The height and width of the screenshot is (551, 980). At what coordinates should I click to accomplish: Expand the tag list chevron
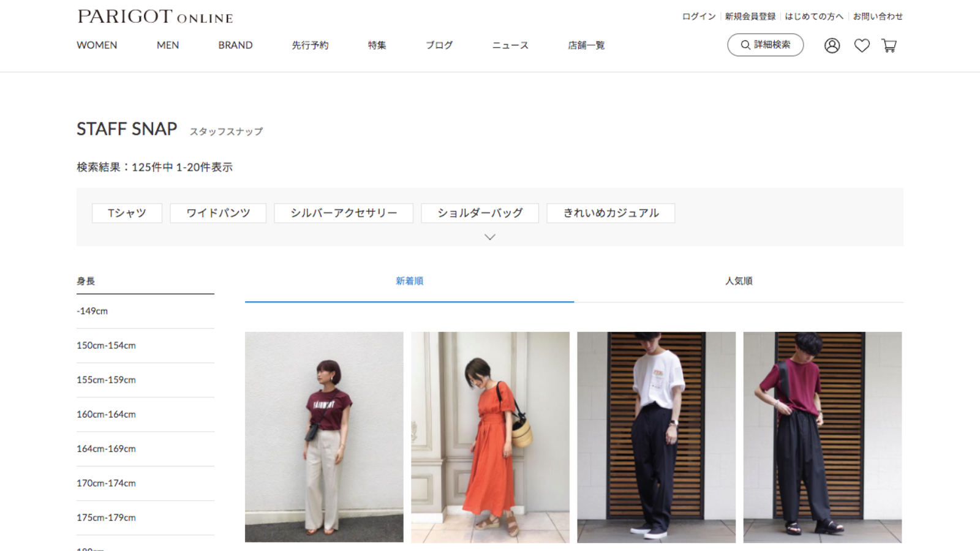489,237
